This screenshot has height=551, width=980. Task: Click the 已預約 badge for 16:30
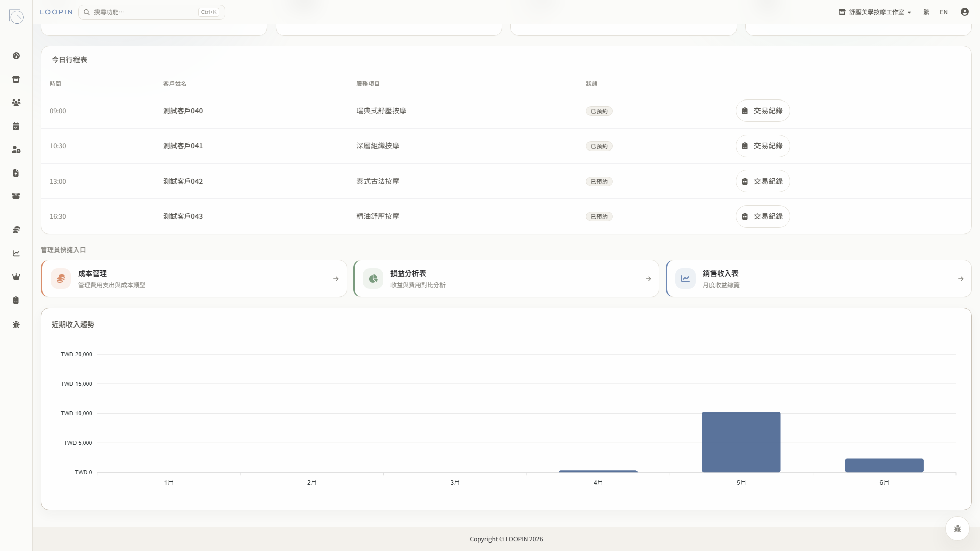pos(599,217)
